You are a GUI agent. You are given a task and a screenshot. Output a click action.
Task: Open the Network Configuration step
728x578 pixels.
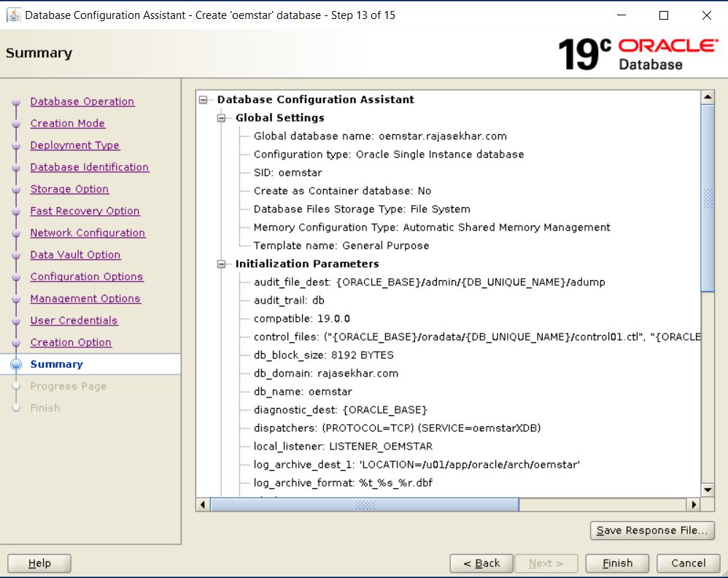tap(88, 232)
